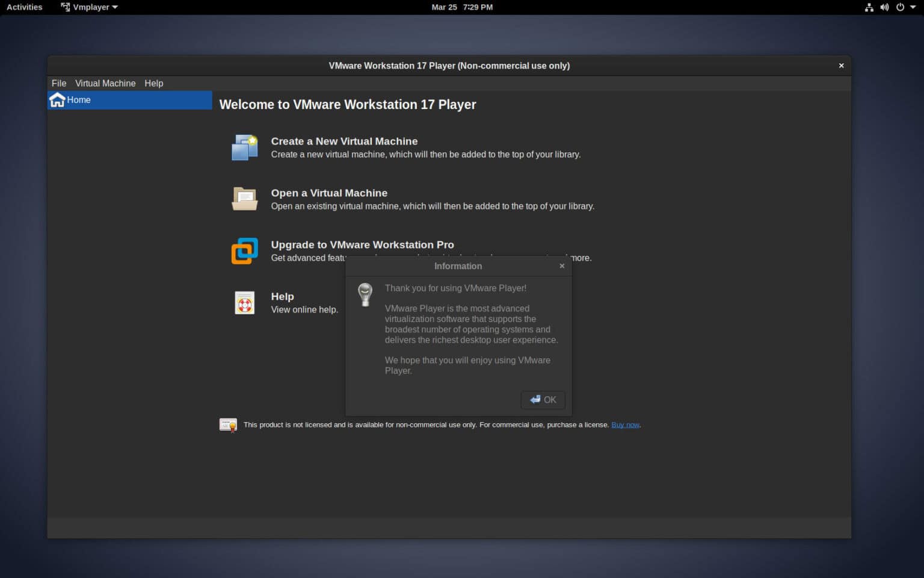924x578 pixels.
Task: Expand the Vmplayer application menu
Action: (x=89, y=7)
